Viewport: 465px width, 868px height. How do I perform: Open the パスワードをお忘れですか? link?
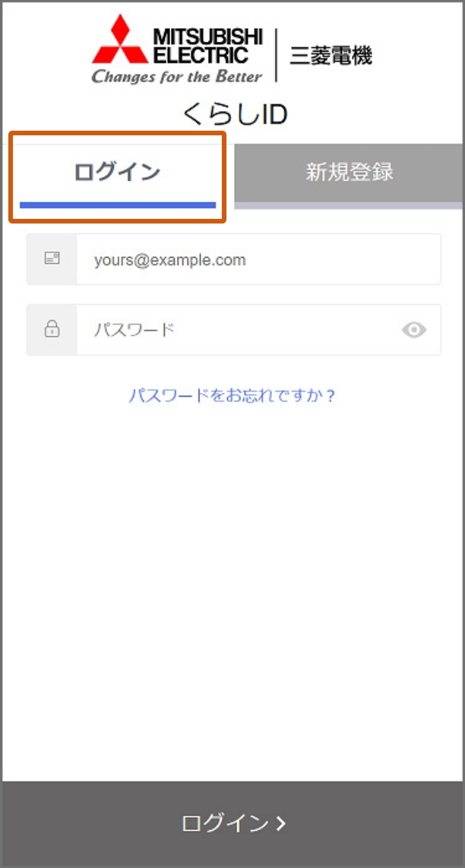pyautogui.click(x=232, y=396)
